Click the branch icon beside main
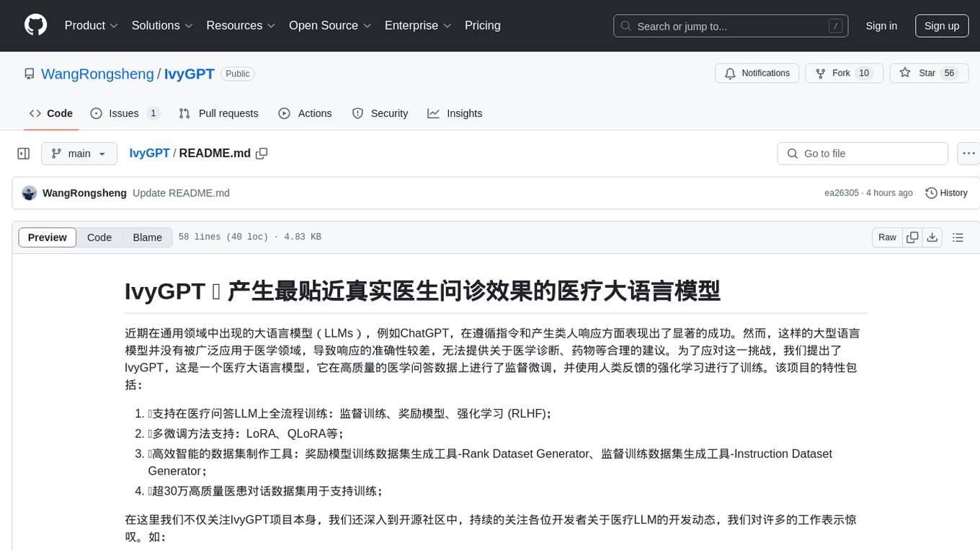Image resolution: width=980 pixels, height=551 pixels. pos(56,154)
